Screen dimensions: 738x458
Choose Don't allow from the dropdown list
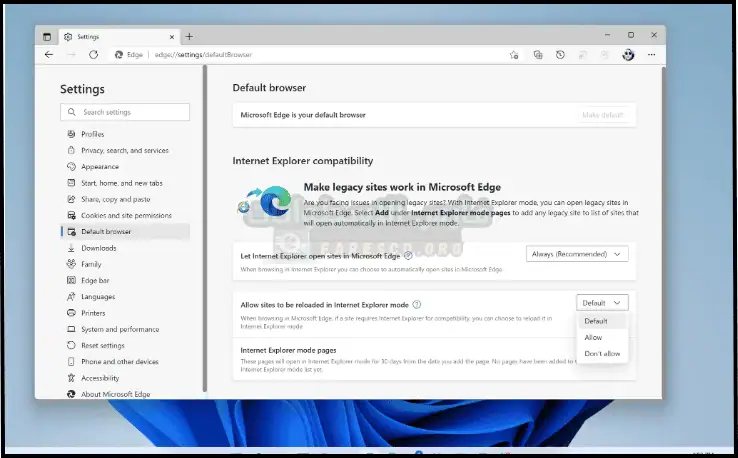click(602, 354)
